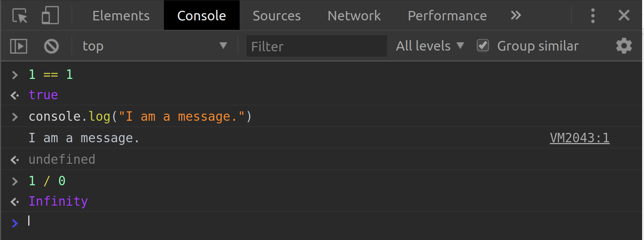This screenshot has height=240, width=644.
Task: Open the Network tab
Action: pos(354,16)
